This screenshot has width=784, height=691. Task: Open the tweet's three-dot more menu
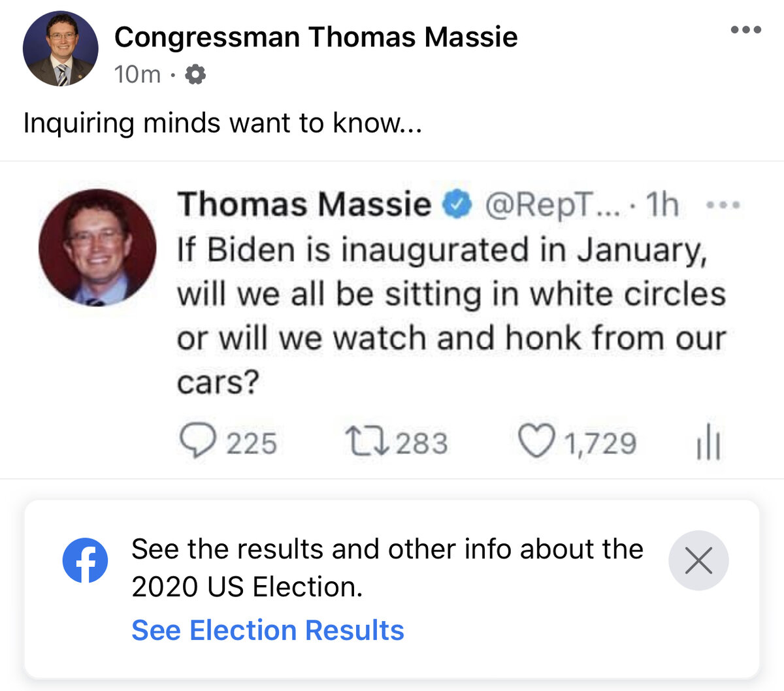[x=724, y=205]
